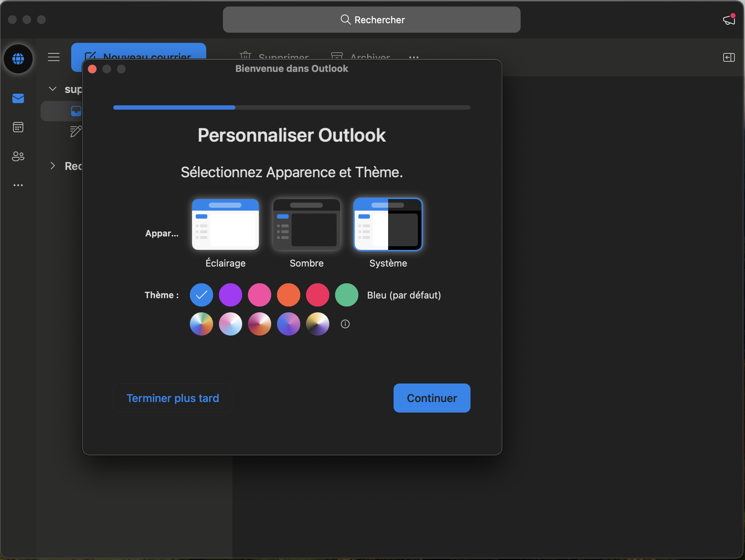This screenshot has height=560, width=745.
Task: Choose the red theme swatch
Action: coord(318,295)
